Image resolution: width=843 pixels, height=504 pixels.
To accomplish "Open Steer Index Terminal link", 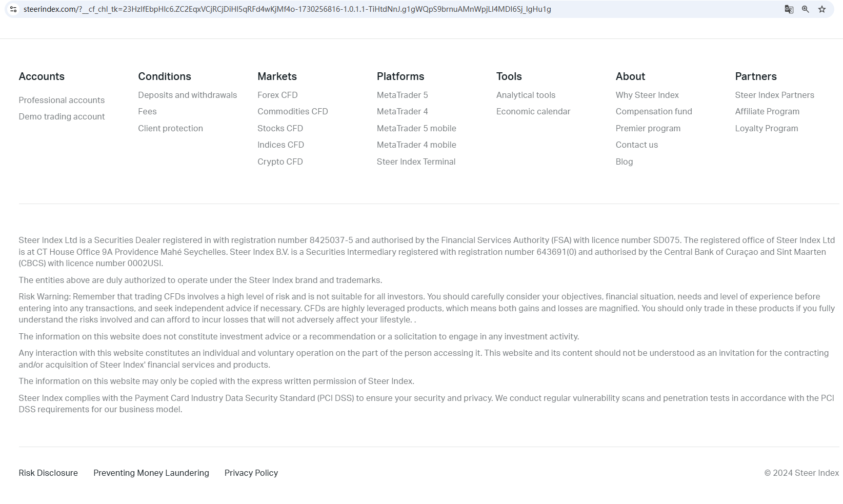I will 416,162.
